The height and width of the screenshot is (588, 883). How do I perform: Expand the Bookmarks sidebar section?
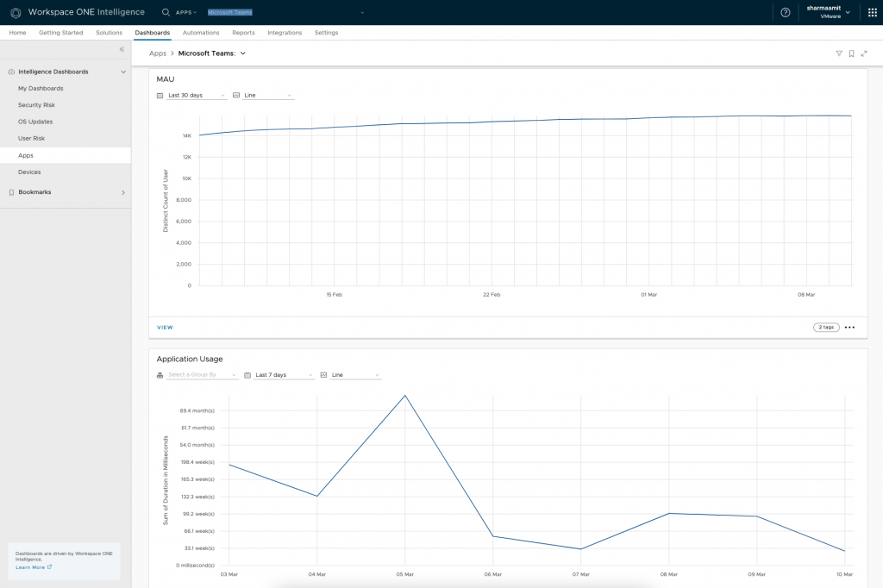tap(122, 192)
